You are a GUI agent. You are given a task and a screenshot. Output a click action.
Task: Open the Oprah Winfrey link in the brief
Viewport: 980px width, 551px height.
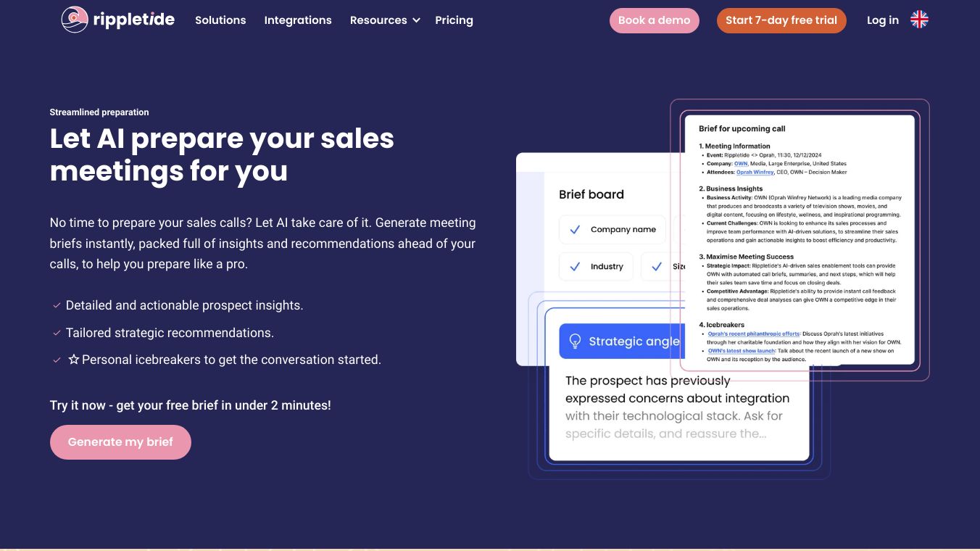click(755, 173)
